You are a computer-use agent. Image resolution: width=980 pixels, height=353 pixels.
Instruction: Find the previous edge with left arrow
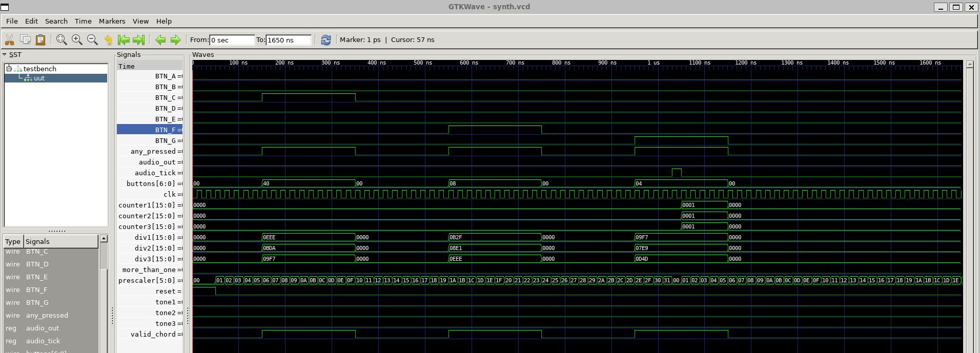pyautogui.click(x=160, y=40)
